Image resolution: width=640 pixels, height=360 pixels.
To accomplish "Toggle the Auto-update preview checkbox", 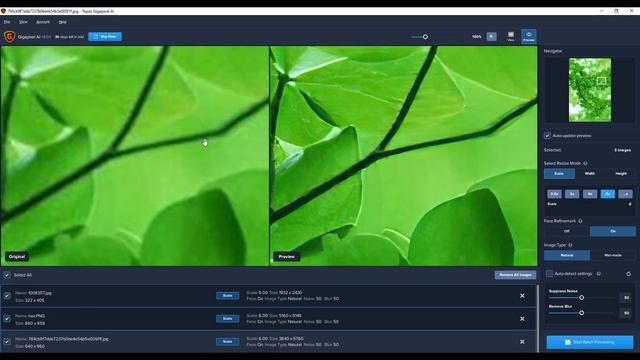I will tap(547, 136).
